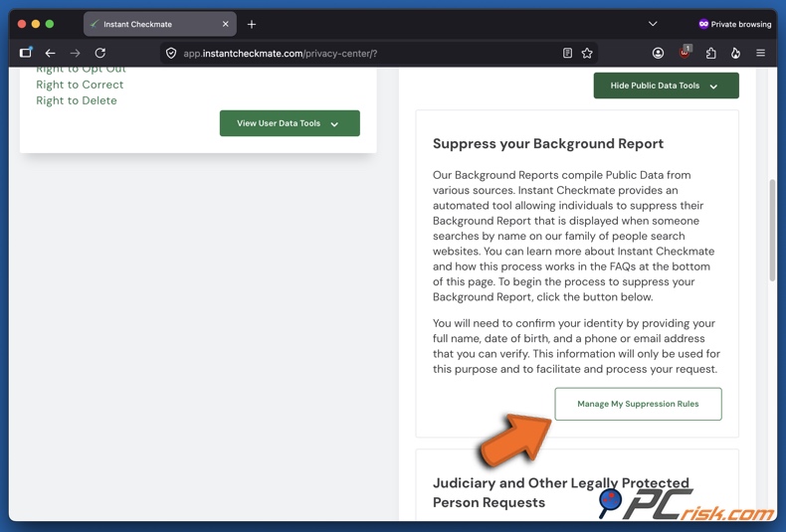List all tabs with the chevron
Image resolution: width=786 pixels, height=532 pixels.
point(653,24)
